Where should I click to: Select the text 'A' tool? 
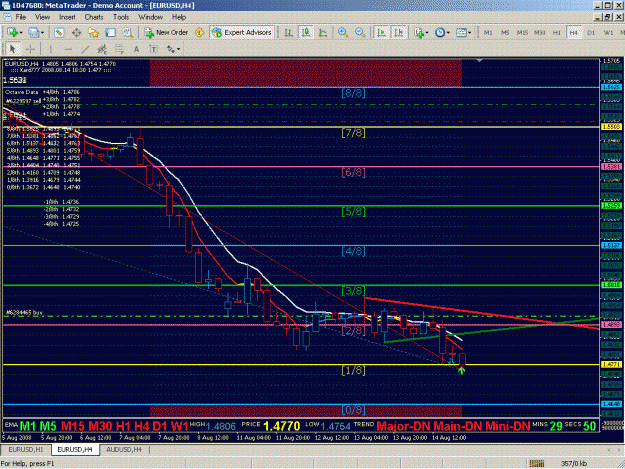click(x=136, y=49)
